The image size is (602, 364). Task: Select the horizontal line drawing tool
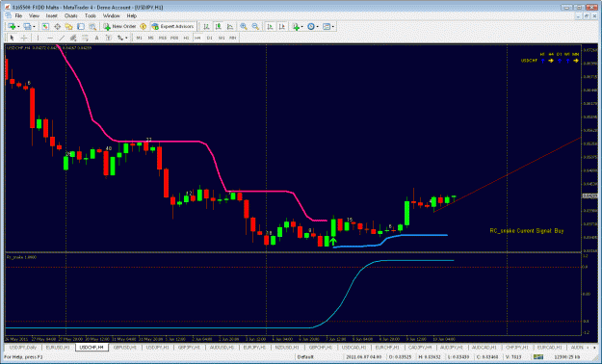tap(50, 38)
